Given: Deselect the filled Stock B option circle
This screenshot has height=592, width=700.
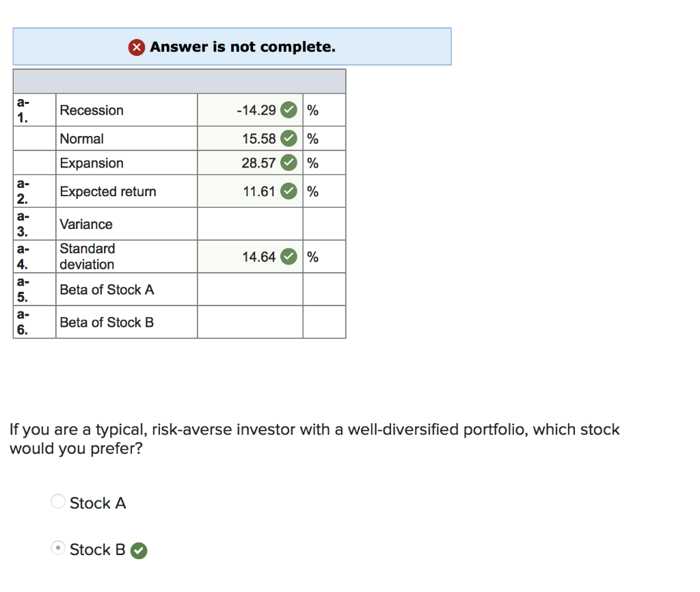Looking at the screenshot, I should click(x=58, y=548).
